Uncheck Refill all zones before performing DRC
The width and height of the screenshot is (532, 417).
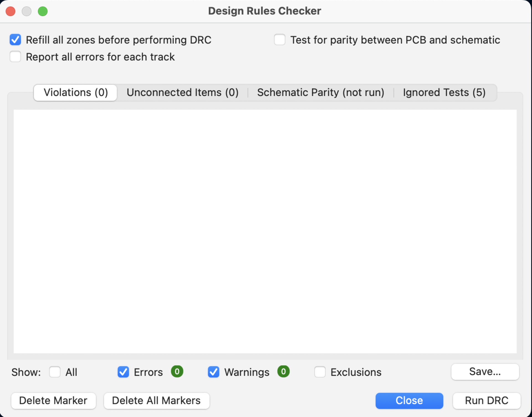point(15,40)
